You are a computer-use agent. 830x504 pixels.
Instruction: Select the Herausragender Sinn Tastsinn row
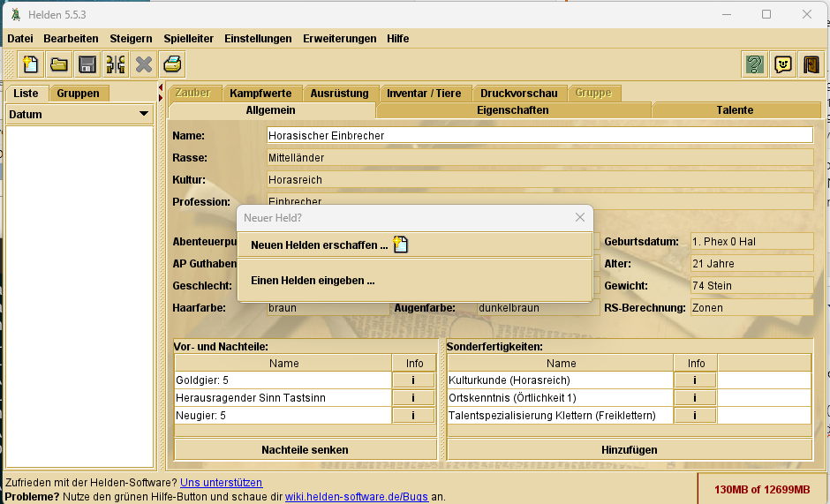click(x=283, y=397)
